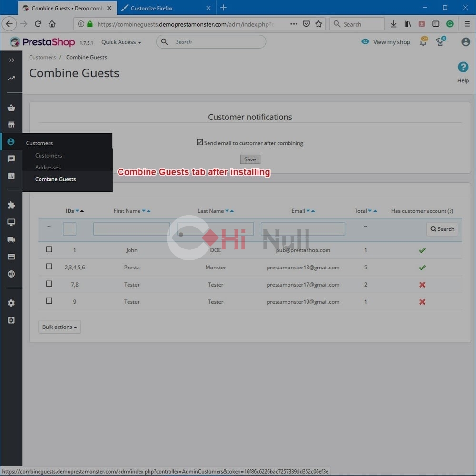Click the IDs filter input field
Screen dimensions: 476x476
click(69, 229)
